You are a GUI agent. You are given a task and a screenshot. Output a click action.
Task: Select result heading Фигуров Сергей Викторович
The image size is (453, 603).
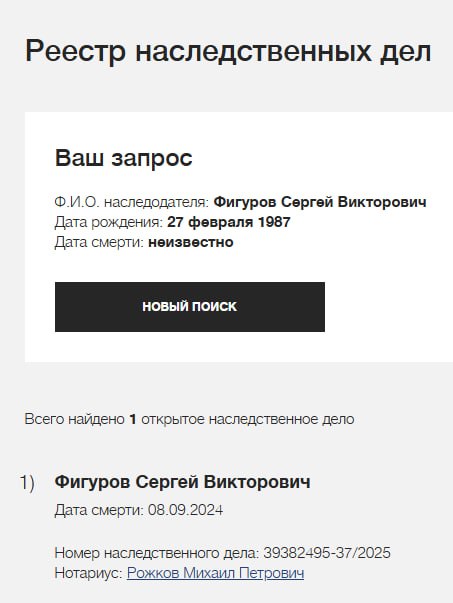182,482
